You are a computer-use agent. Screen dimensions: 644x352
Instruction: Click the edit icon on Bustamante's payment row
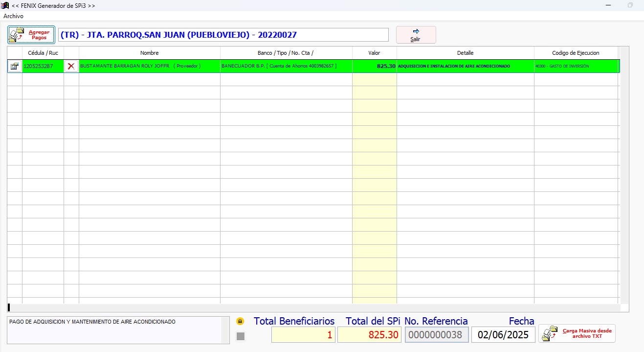tap(15, 66)
